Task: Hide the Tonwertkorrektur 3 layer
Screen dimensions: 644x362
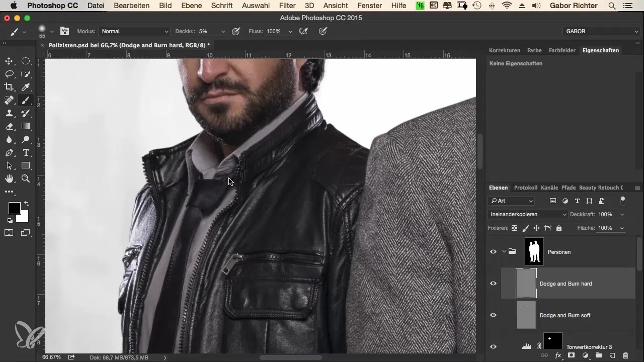Action: point(493,346)
